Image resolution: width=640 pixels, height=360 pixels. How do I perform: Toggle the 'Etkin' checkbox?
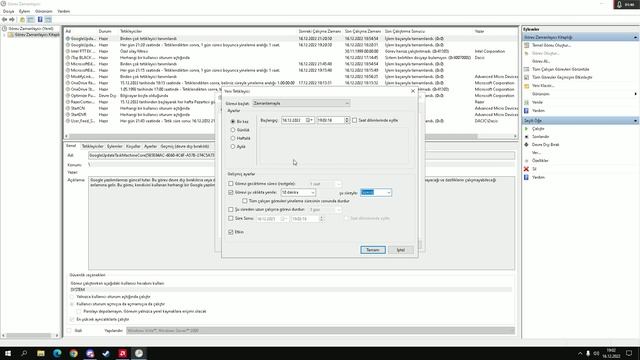point(231,232)
